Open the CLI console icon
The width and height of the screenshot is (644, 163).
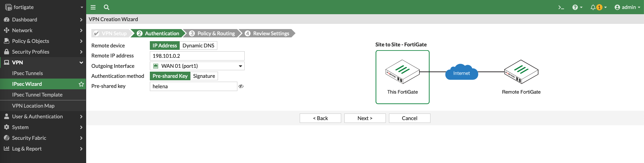coord(561,7)
